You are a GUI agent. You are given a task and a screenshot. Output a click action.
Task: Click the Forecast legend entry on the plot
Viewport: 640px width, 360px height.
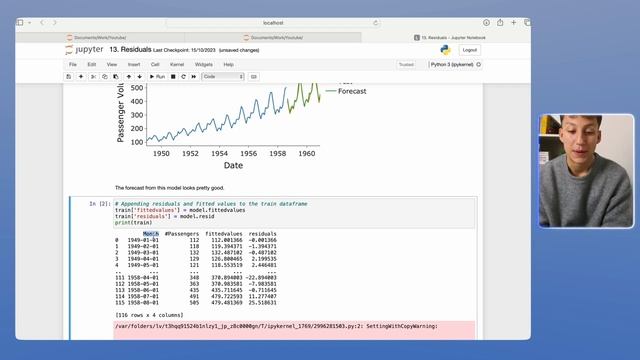(346, 91)
